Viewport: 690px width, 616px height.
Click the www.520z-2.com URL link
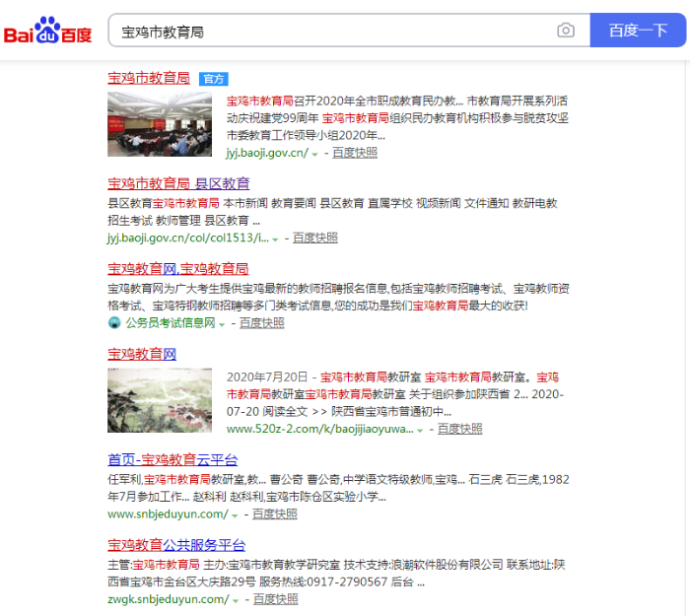[x=320, y=429]
